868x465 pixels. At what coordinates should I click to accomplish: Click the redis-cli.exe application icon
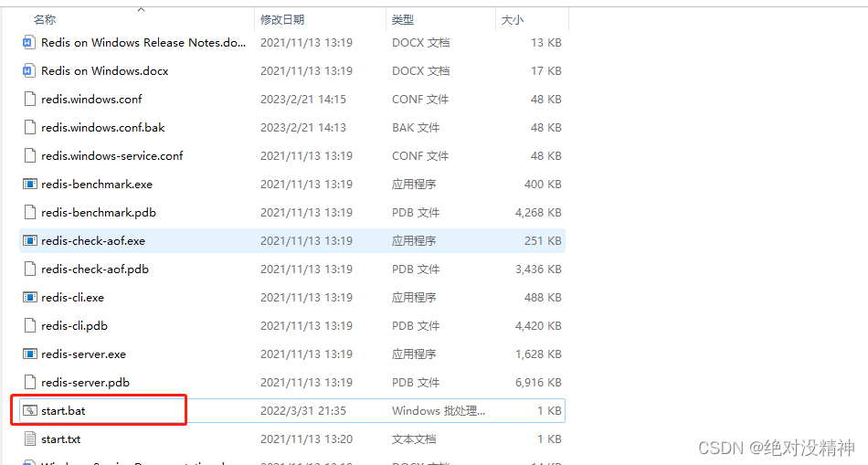tap(30, 297)
